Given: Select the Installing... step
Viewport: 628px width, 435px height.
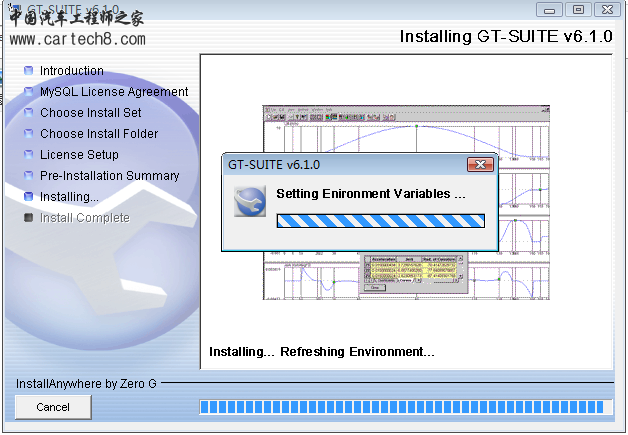Looking at the screenshot, I should 69,197.
